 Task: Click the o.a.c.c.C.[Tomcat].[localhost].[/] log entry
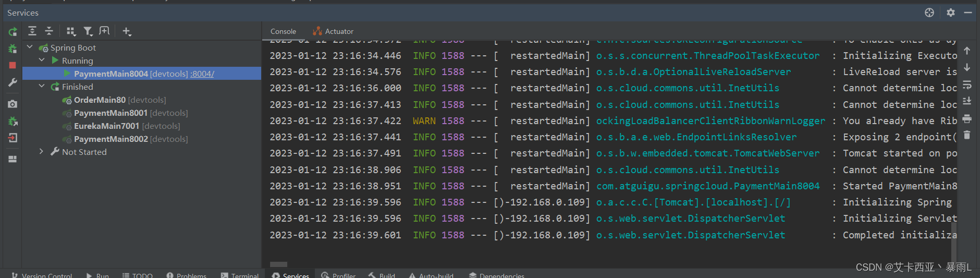pyautogui.click(x=693, y=202)
